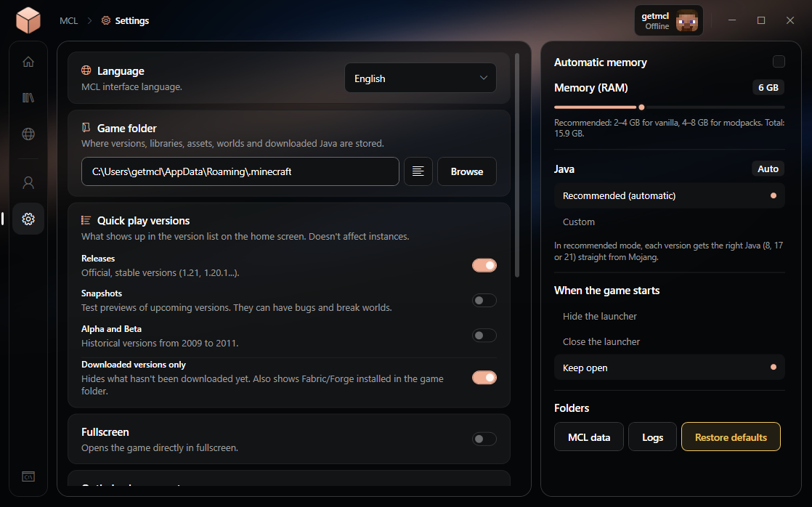Click the Memory RAM slider handle
Image resolution: width=812 pixels, height=507 pixels.
641,108
